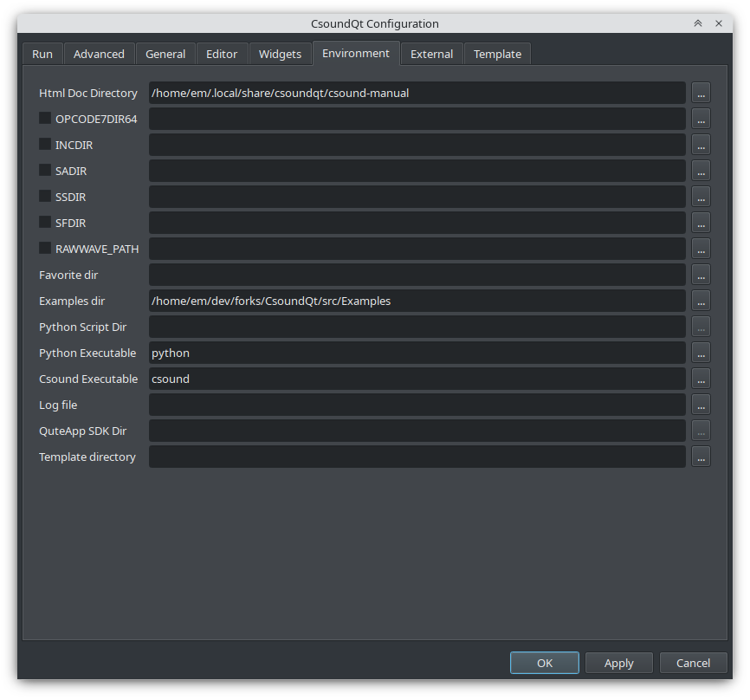Focus the SSDIR path field
Screen dimensions: 750x700
pyautogui.click(x=417, y=197)
